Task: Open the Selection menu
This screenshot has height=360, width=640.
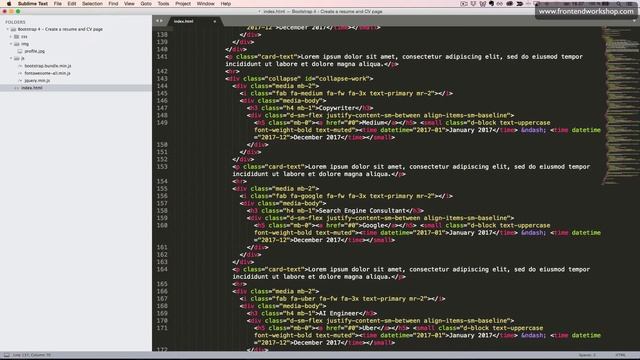Action: 92,4
